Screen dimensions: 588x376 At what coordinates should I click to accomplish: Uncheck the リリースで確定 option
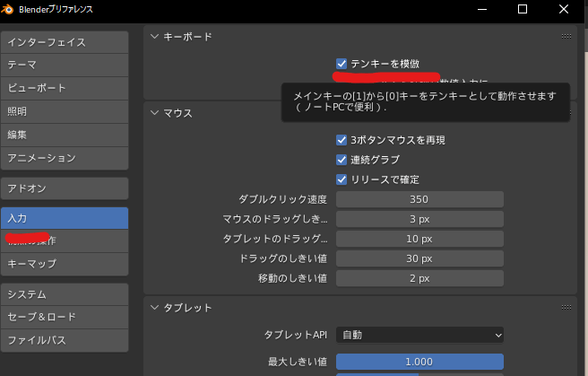[342, 179]
